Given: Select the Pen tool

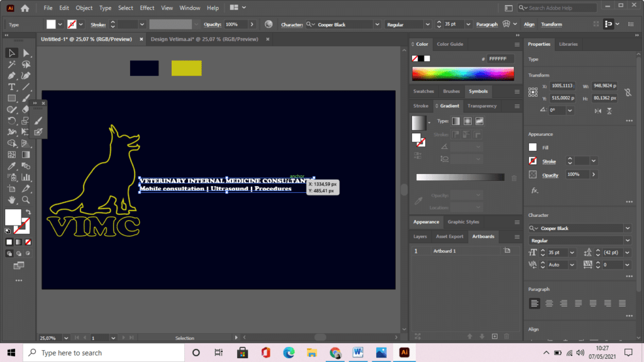Looking at the screenshot, I should click(11, 76).
